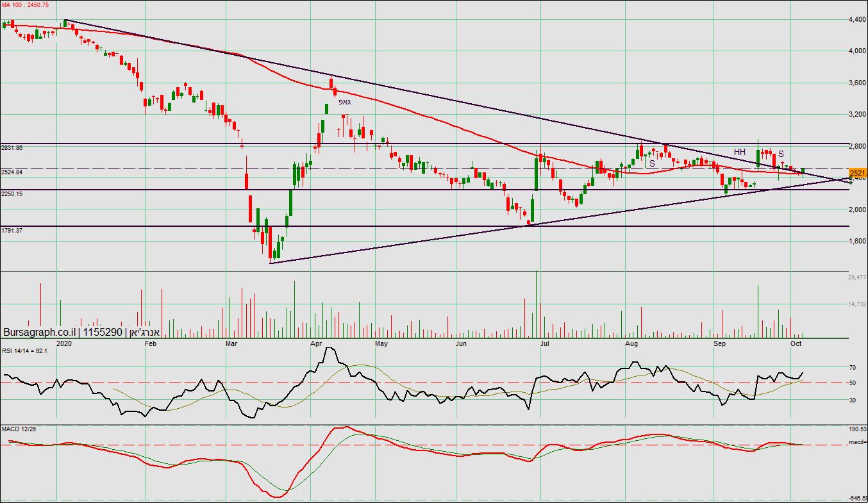
Task: Open the Bursagraph.co.il watermark link
Action: pyautogui.click(x=40, y=333)
